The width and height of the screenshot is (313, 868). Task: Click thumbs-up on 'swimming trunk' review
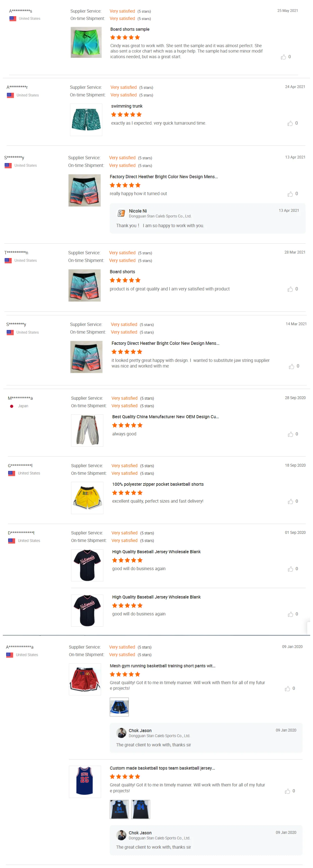point(290,123)
